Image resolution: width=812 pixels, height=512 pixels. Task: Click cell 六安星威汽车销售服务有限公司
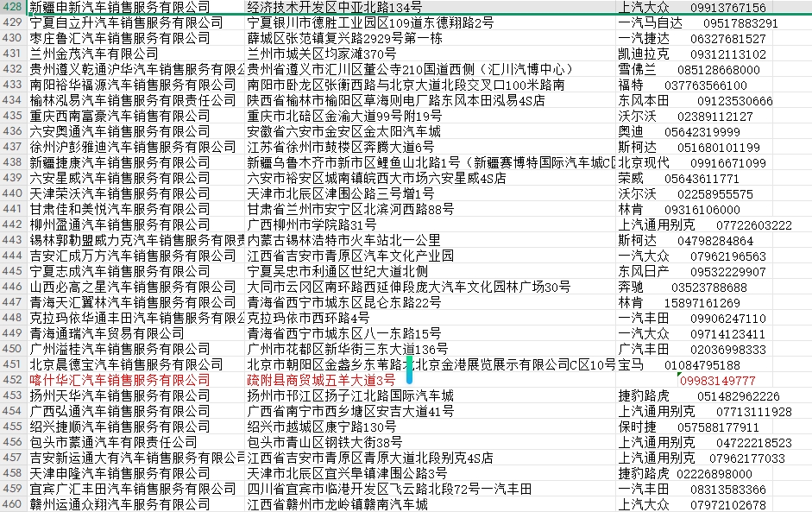120,178
